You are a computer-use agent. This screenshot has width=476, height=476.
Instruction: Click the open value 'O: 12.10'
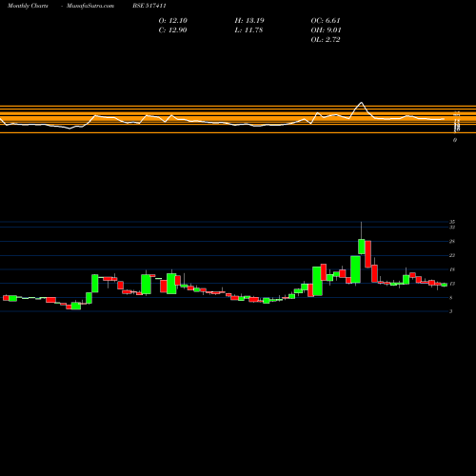(x=173, y=21)
